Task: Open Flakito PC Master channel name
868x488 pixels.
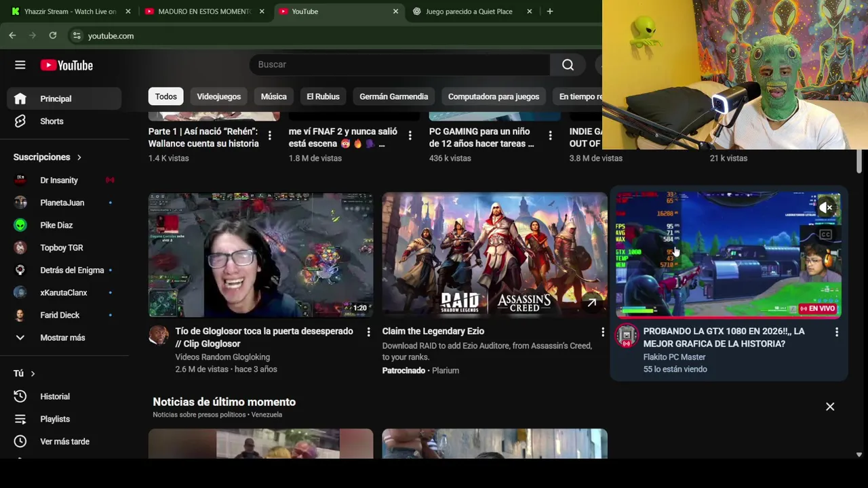Action: click(674, 357)
